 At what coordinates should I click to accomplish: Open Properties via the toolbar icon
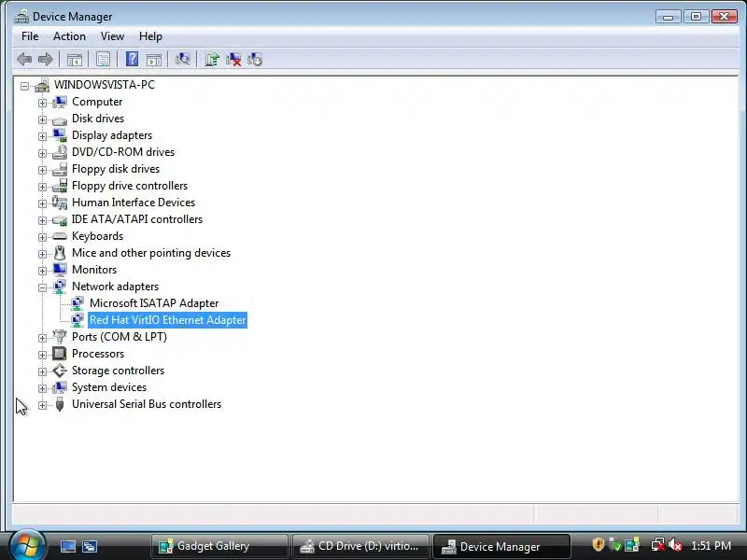click(104, 60)
